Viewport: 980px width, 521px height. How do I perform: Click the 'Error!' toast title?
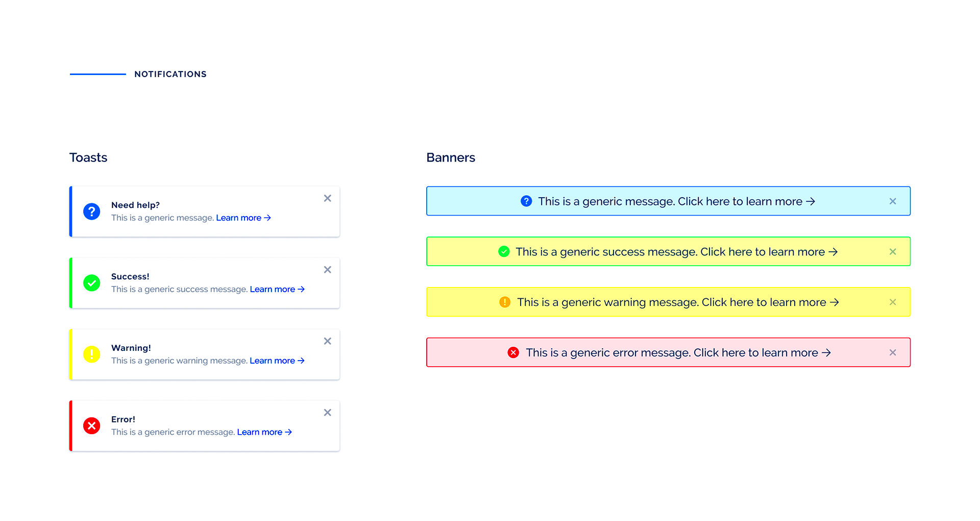point(123,419)
